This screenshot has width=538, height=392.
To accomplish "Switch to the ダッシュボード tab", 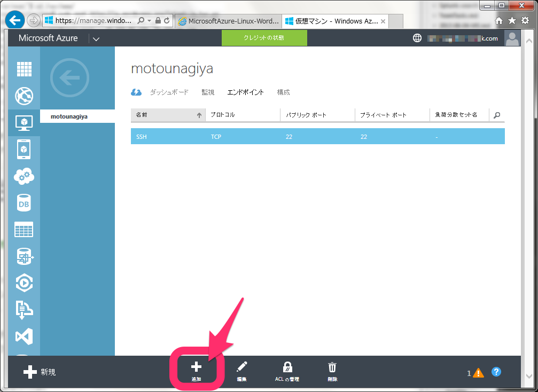I will (x=169, y=92).
